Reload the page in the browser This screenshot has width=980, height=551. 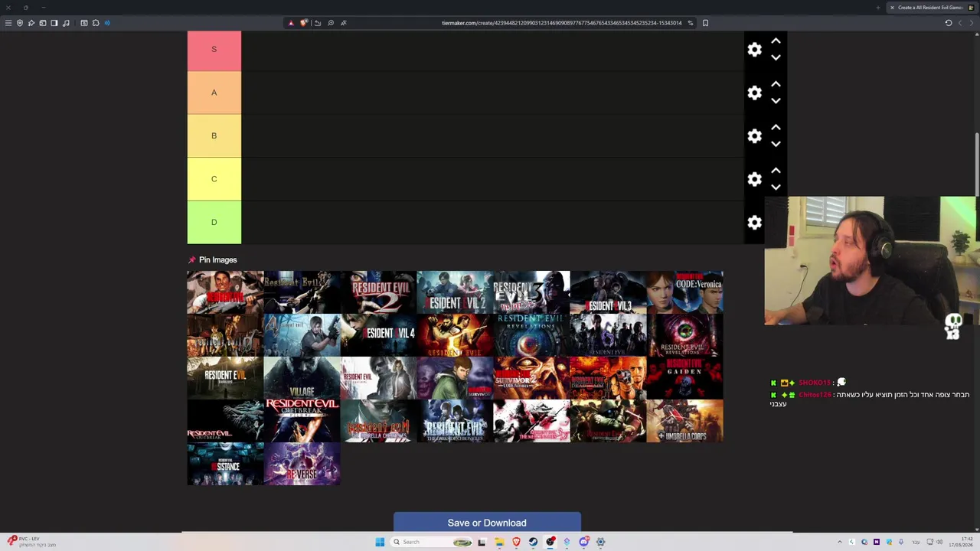click(x=949, y=23)
